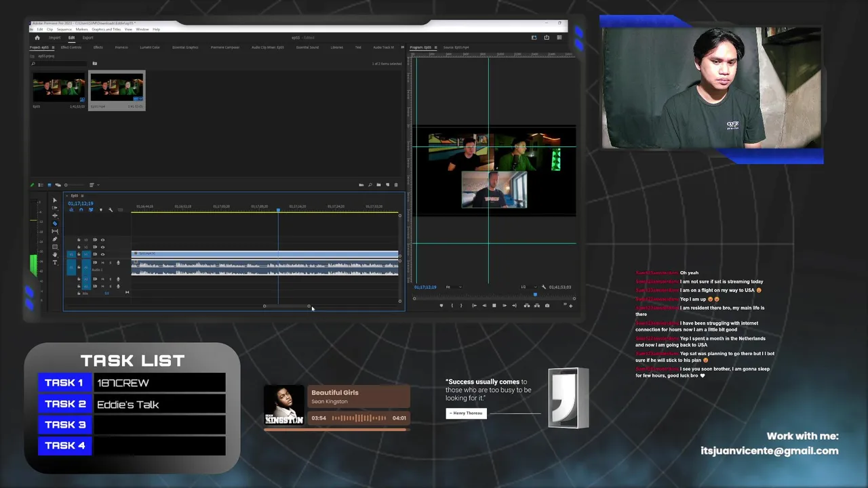Open the 1/2 playback resolution dropdown
868x488 pixels.
click(x=529, y=287)
